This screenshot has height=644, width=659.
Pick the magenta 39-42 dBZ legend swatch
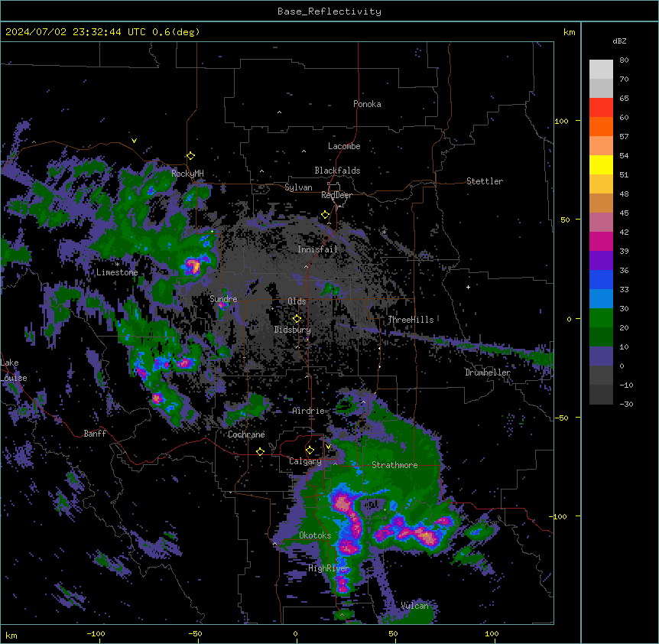click(601, 241)
